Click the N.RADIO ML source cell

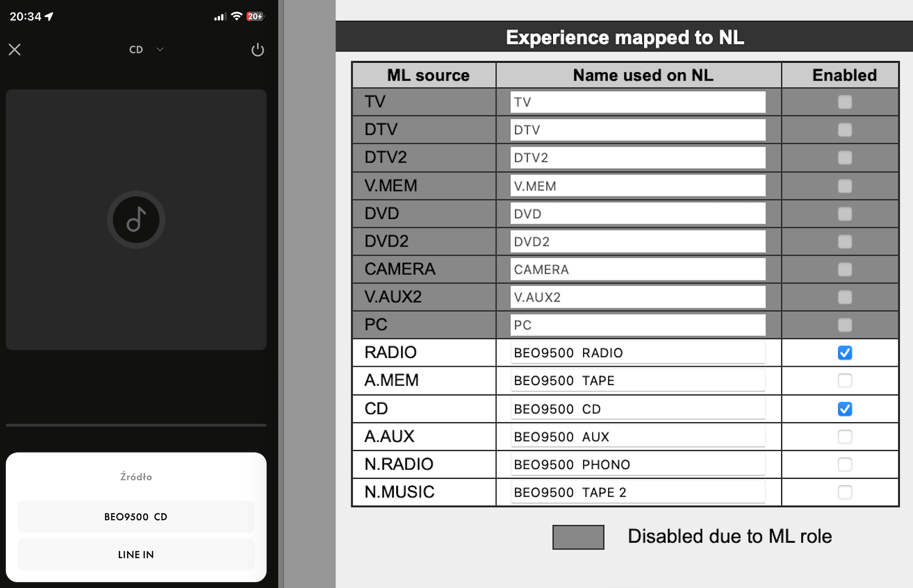[424, 464]
